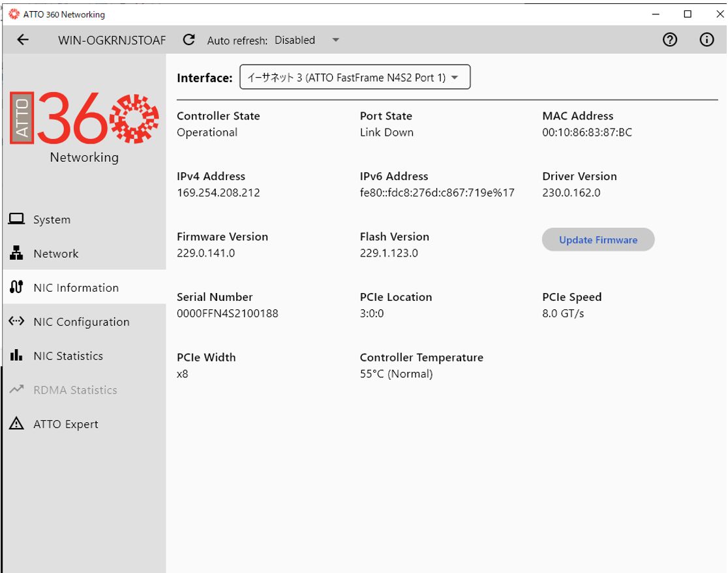
Task: Select the PCIe speed value 8.0 GT/s
Action: pyautogui.click(x=563, y=313)
